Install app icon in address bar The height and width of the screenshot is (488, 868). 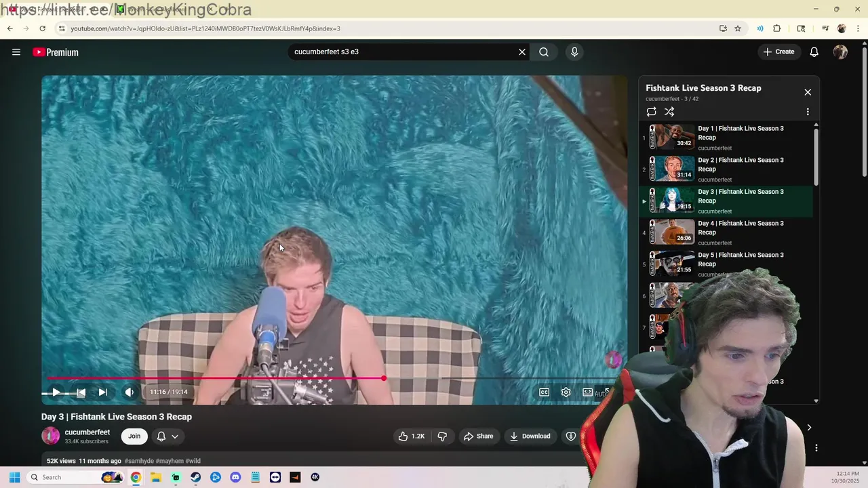pyautogui.click(x=723, y=28)
